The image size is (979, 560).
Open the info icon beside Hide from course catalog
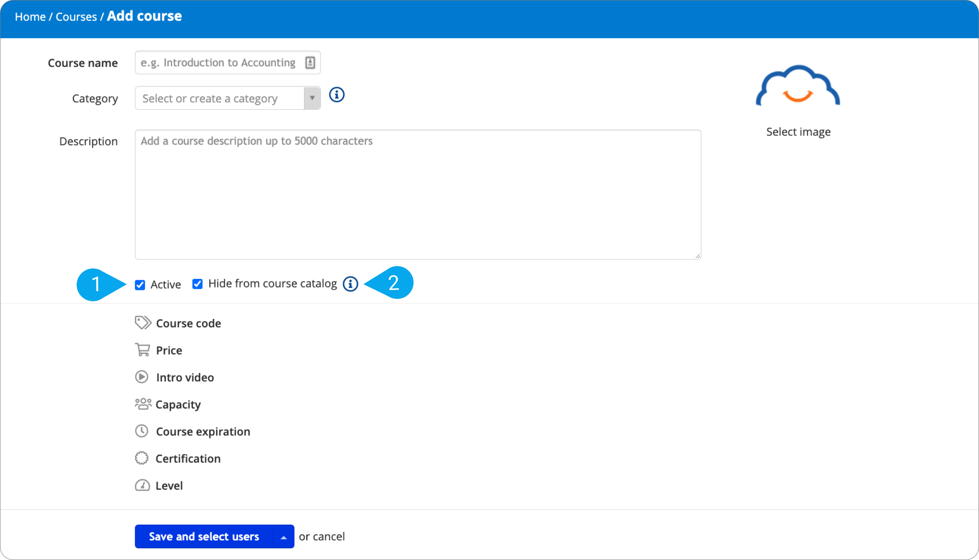point(350,284)
